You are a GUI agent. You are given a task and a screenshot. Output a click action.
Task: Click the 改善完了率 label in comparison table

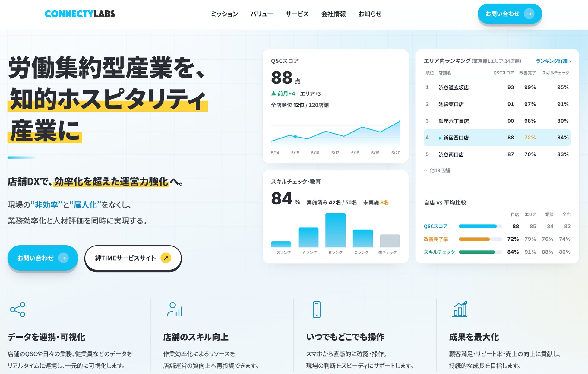[436, 239]
